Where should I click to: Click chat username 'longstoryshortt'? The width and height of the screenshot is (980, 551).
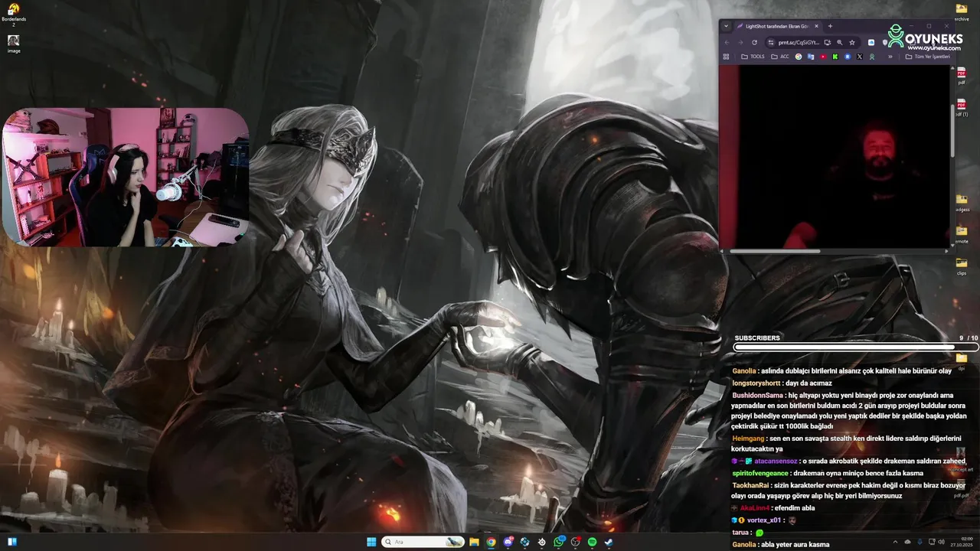point(756,383)
